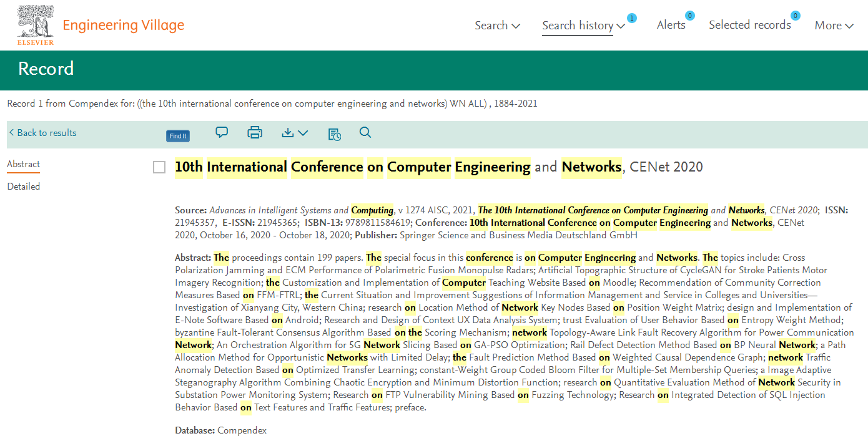
Task: Open Alerts in the top navigation
Action: [671, 25]
